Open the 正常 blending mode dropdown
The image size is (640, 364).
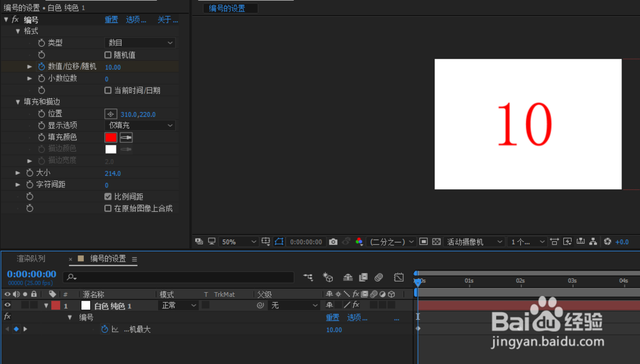(178, 305)
